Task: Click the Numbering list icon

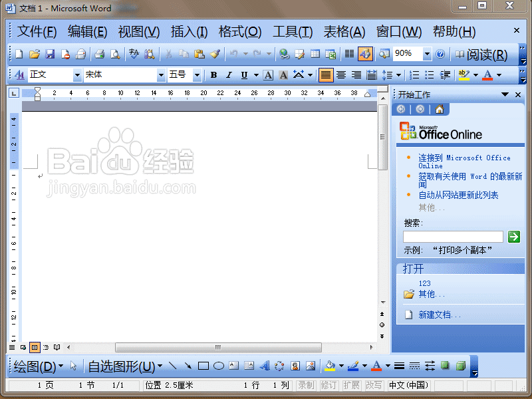Action: point(414,74)
